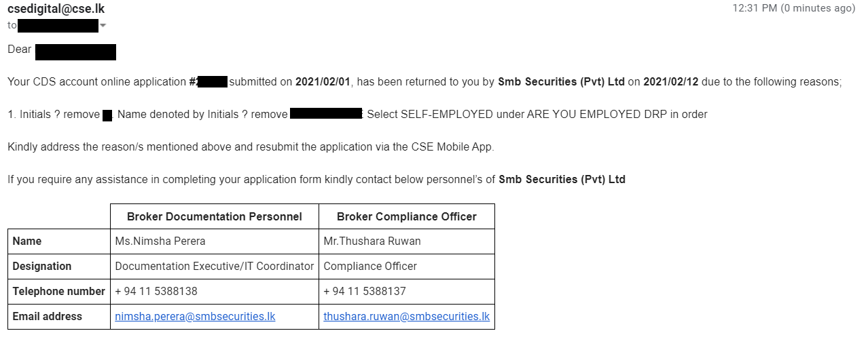Open nimsha.perera@smbsecurities.lk email link
The height and width of the screenshot is (352, 868).
[195, 317]
